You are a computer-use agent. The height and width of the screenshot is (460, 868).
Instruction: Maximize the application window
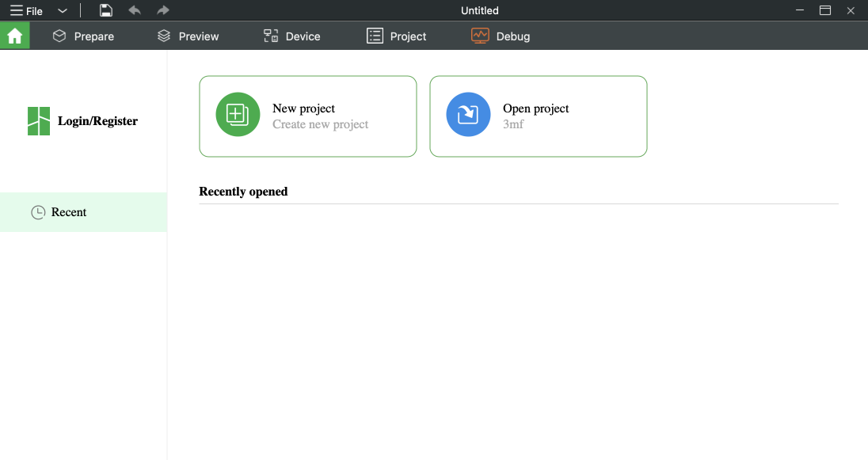(x=824, y=10)
